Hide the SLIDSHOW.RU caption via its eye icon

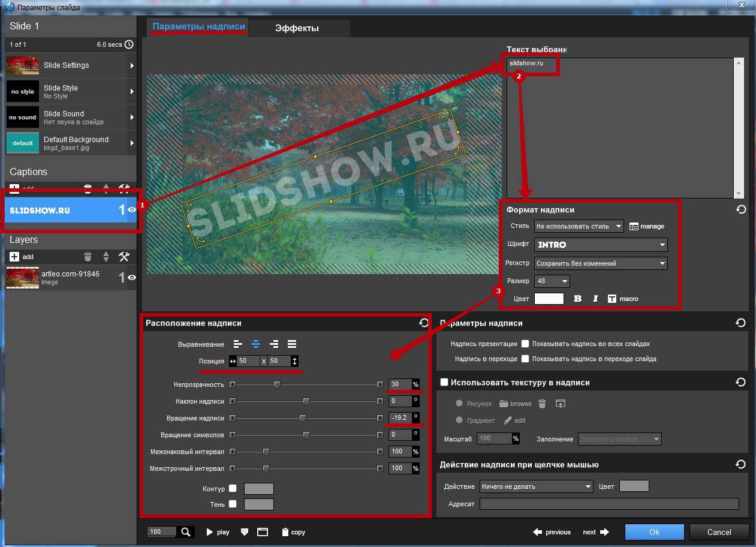pos(131,210)
